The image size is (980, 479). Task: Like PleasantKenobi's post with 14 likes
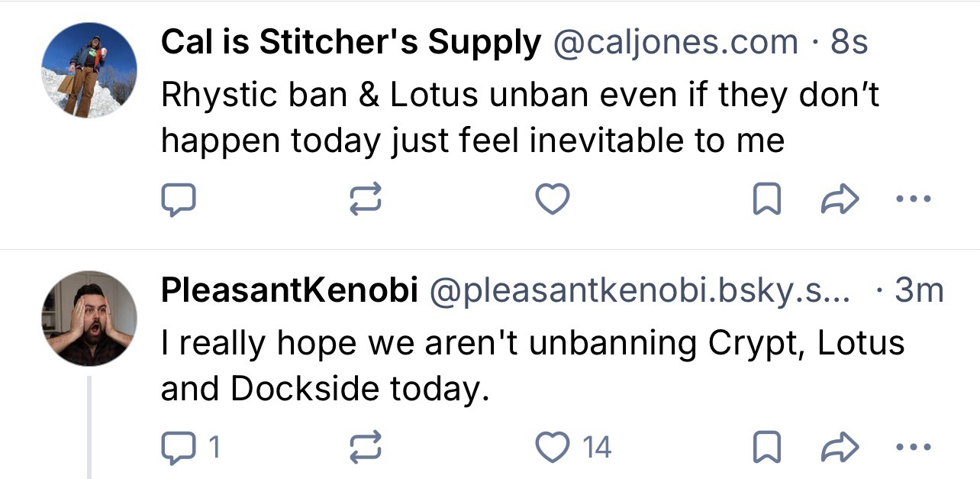(x=552, y=447)
